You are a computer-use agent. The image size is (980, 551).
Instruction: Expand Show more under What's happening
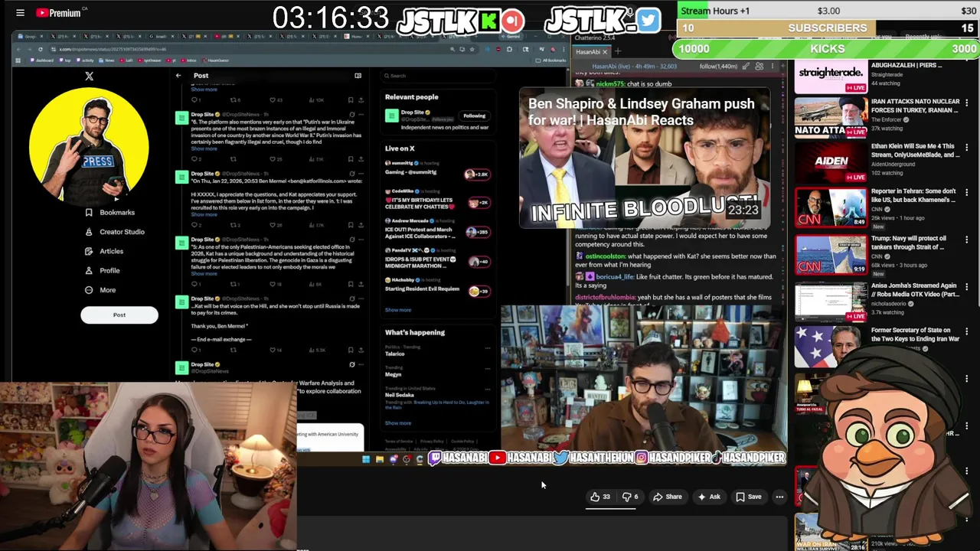pos(398,423)
